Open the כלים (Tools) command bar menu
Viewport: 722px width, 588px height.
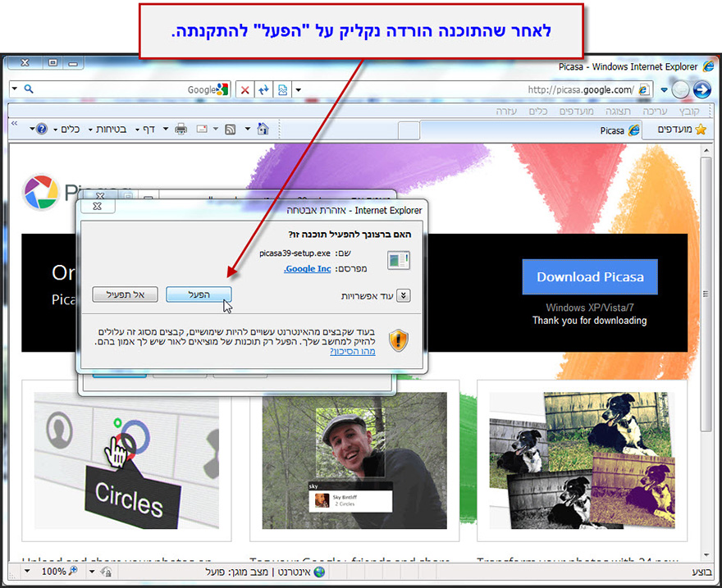[67, 130]
